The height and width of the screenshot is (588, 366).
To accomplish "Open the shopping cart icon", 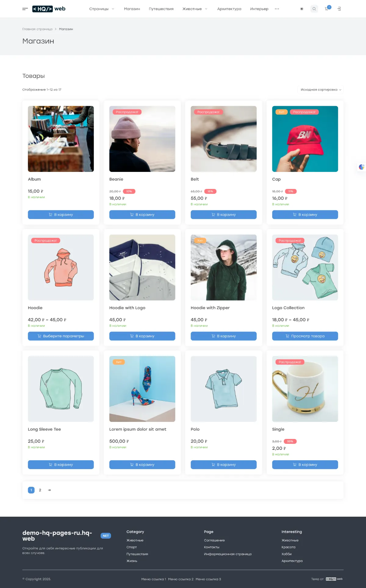I will [327, 9].
